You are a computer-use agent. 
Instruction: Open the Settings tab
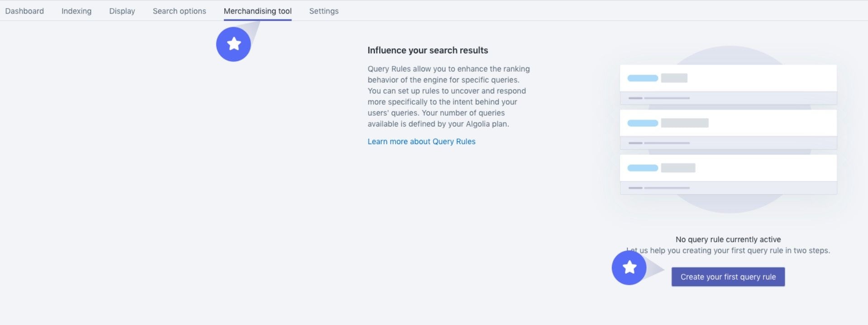coord(324,10)
